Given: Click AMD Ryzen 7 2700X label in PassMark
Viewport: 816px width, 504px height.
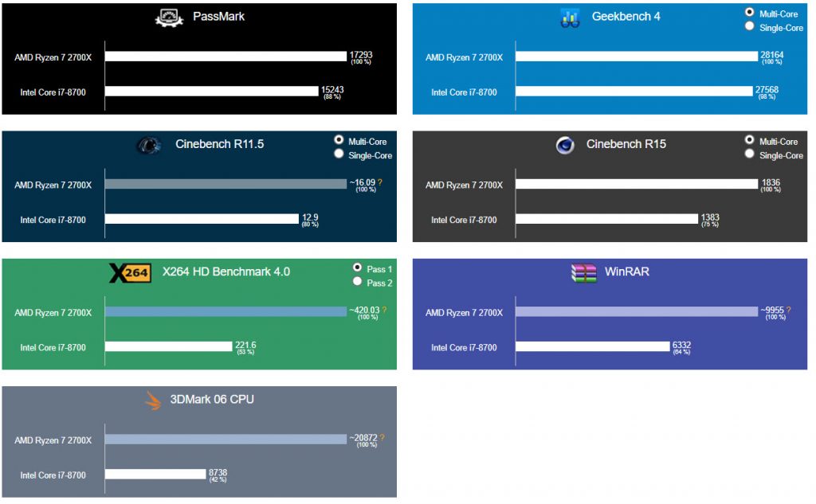Looking at the screenshot, I should click(x=53, y=57).
